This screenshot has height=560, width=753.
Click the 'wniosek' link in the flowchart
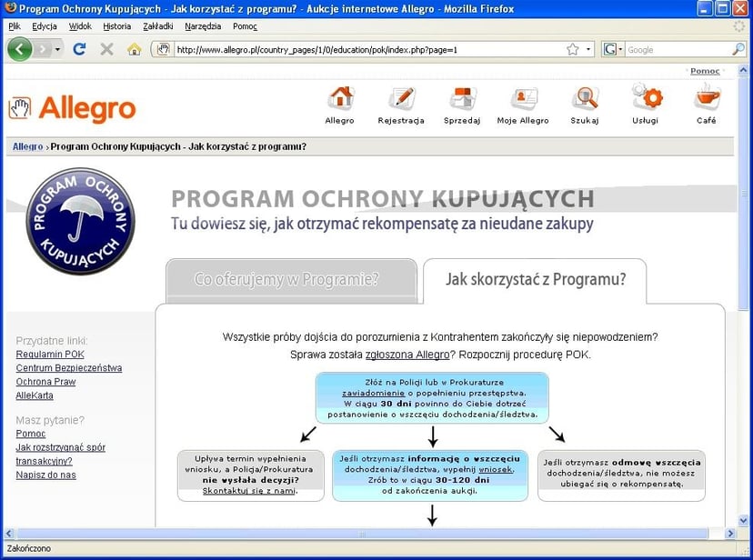pos(496,469)
